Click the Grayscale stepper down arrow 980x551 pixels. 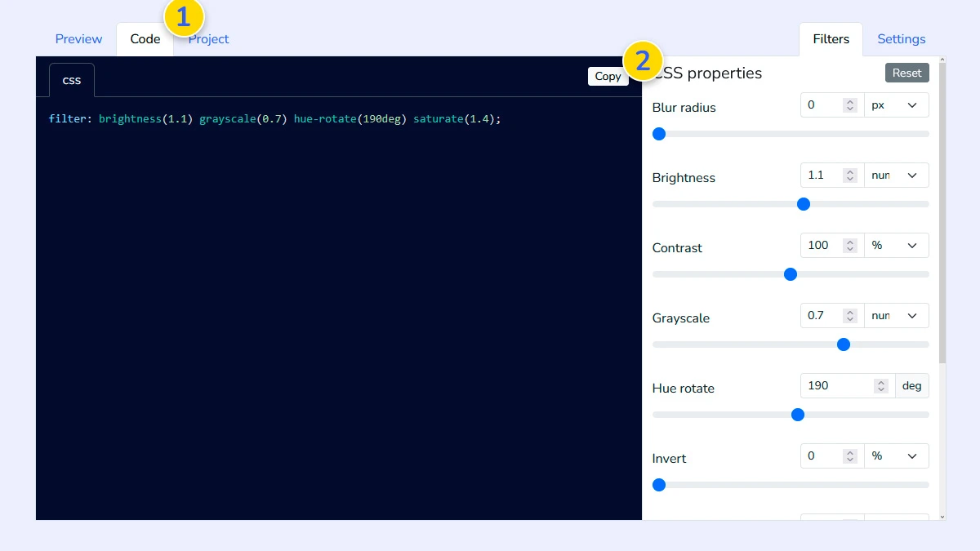[x=849, y=319]
